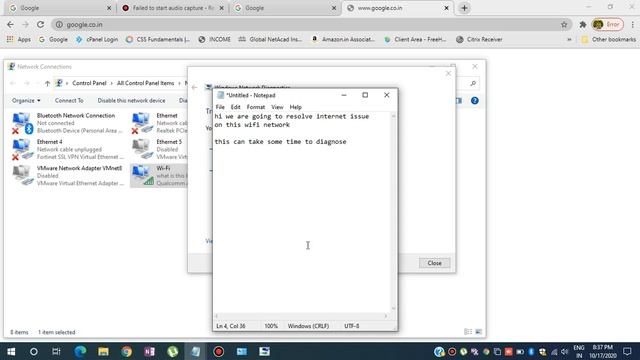Open the Notepad File menu
Image resolution: width=640 pixels, height=360 pixels.
(x=220, y=107)
